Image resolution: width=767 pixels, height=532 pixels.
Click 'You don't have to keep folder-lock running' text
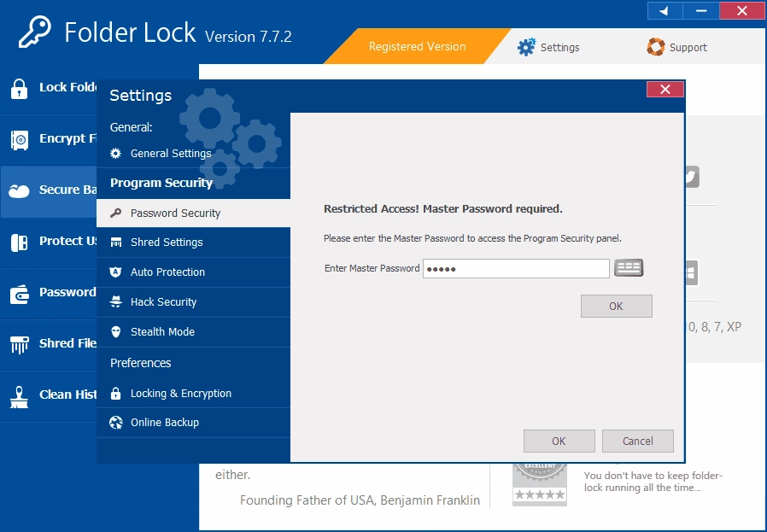pyautogui.click(x=653, y=482)
